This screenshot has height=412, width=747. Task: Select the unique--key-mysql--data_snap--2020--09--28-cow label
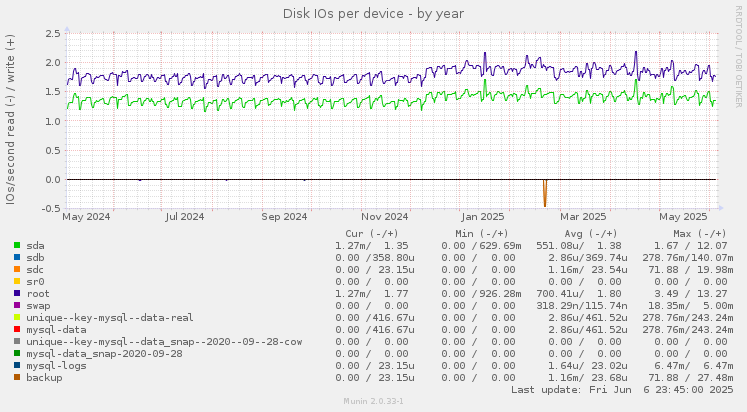coord(164,342)
